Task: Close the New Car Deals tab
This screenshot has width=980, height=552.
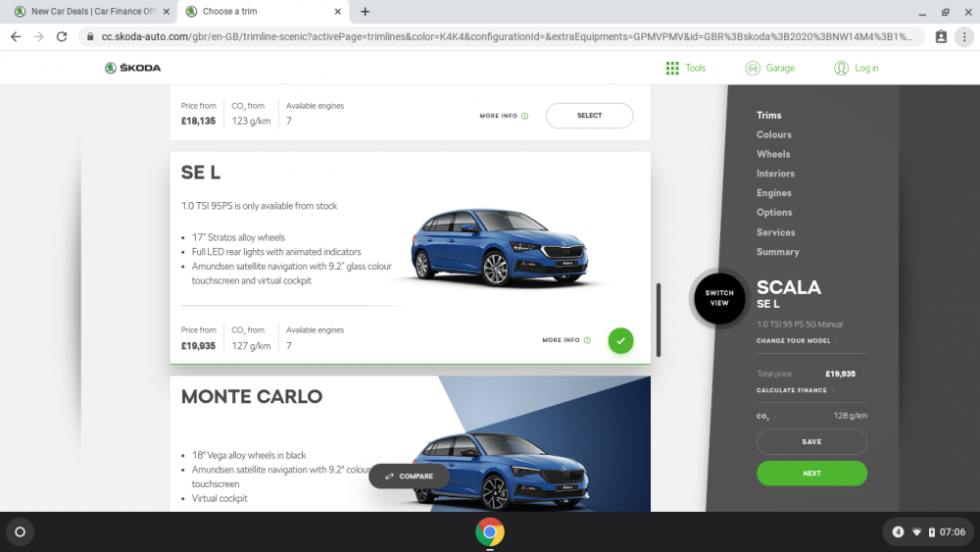Action: tap(167, 11)
